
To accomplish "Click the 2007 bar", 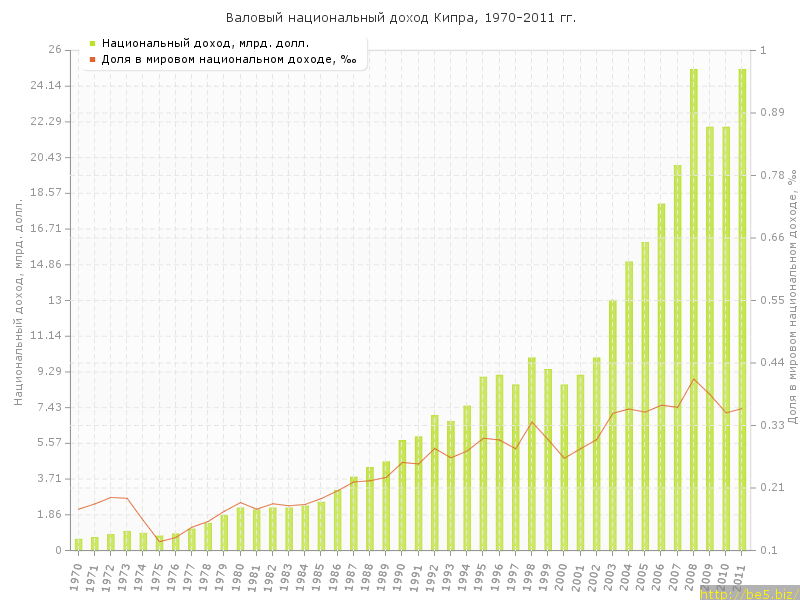I will 677,358.
